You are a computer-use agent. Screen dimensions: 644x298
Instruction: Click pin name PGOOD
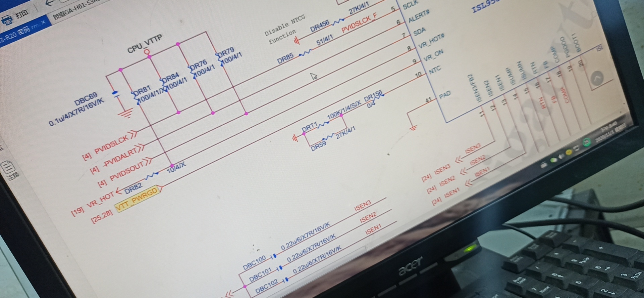point(564,47)
